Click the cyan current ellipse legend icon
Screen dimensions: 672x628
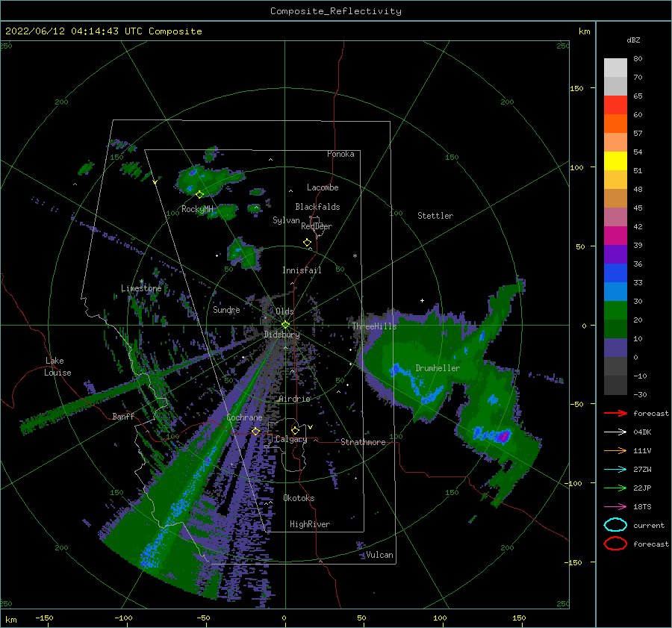pos(615,525)
